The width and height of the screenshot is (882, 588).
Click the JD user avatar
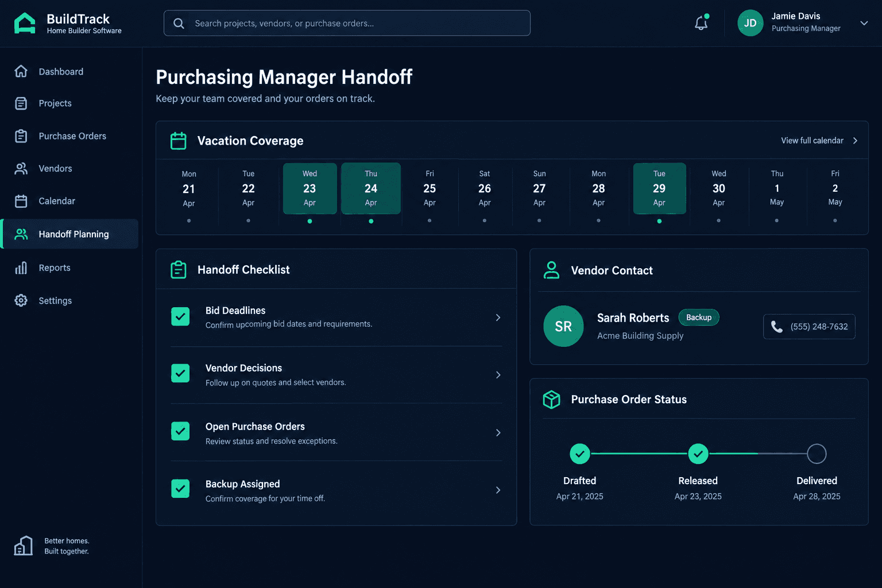tap(751, 23)
